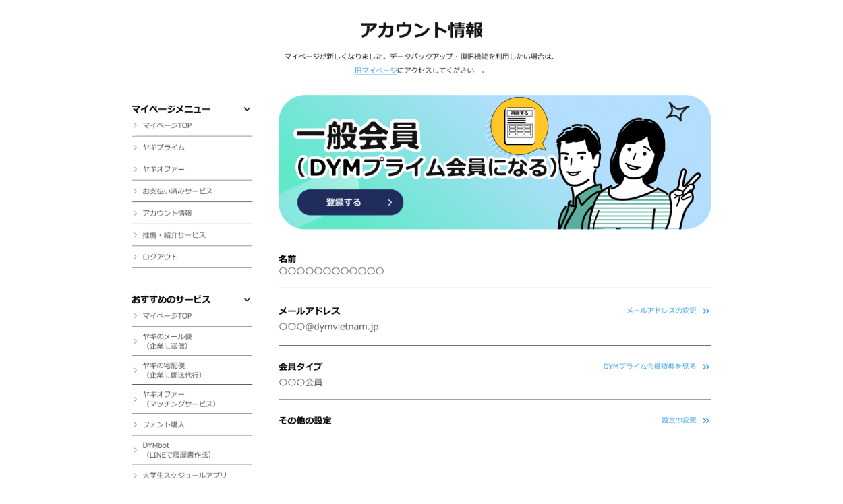This screenshot has height=504, width=843.
Task: Open DYMbot (LINEで履歴書作成) service
Action: (x=177, y=450)
